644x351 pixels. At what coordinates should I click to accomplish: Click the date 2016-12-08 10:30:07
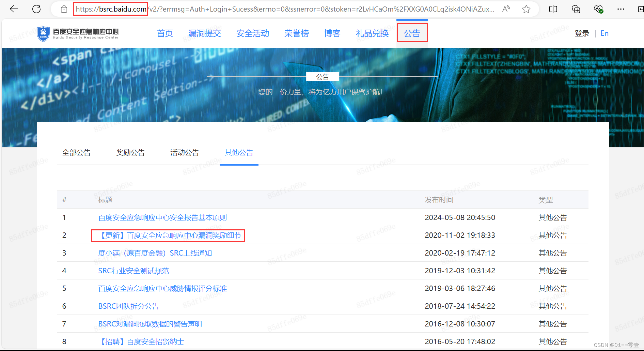(x=460, y=324)
